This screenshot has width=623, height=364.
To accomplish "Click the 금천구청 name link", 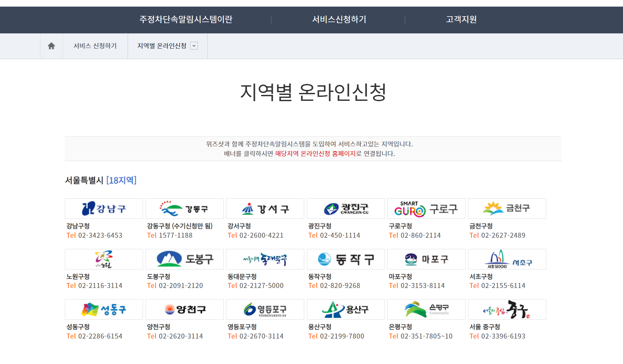I will (481, 226).
